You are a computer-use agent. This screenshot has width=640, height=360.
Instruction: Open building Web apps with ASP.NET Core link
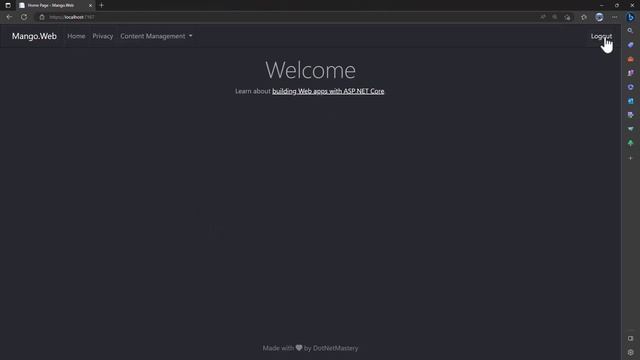328,91
